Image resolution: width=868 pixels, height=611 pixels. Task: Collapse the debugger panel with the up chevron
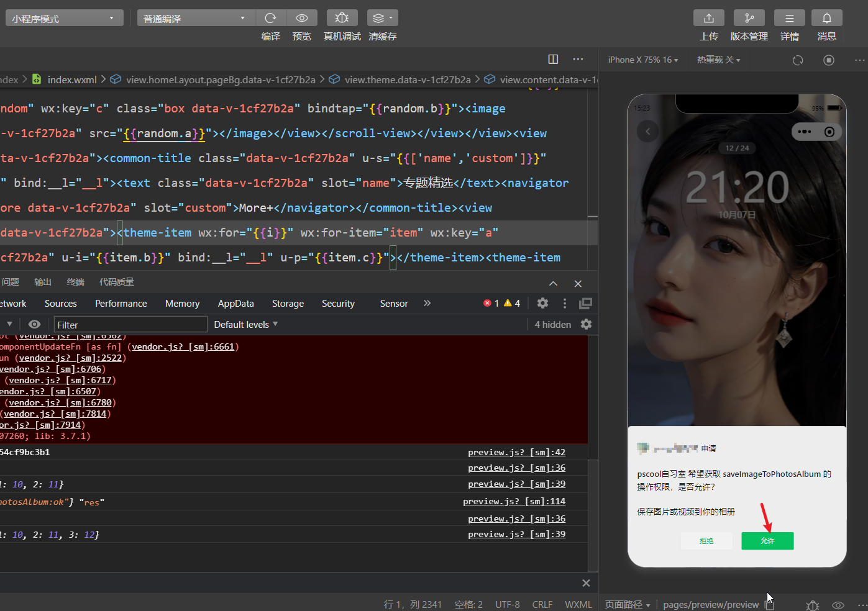(553, 284)
